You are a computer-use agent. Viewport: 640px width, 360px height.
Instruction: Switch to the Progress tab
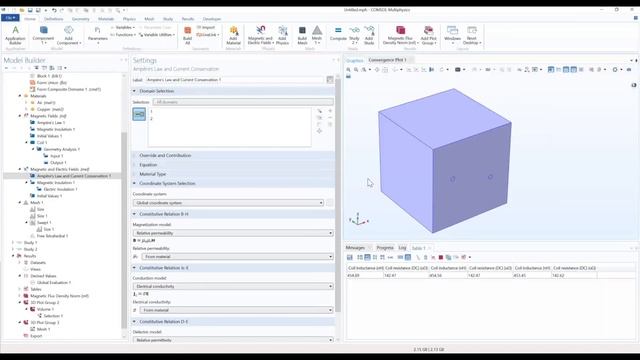tap(384, 248)
